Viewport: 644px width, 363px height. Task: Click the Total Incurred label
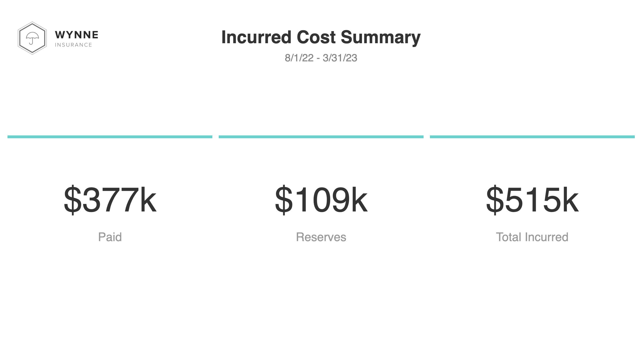pos(532,237)
